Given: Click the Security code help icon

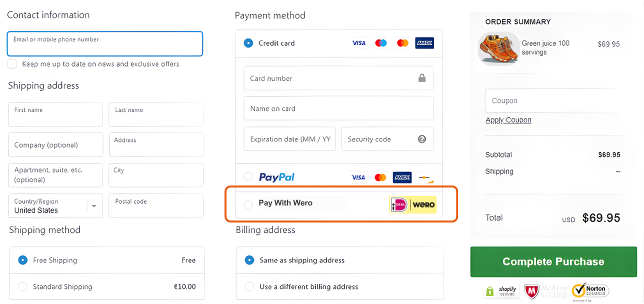Looking at the screenshot, I should (422, 139).
